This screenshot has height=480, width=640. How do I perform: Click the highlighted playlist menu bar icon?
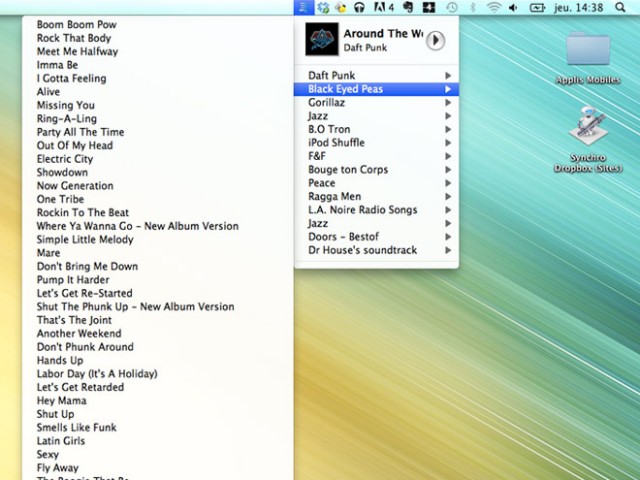pyautogui.click(x=304, y=7)
